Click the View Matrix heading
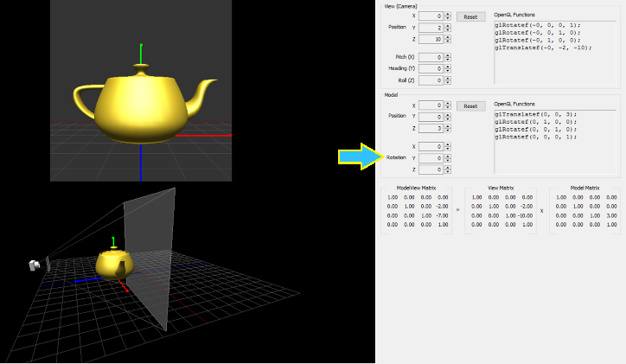 pos(501,188)
